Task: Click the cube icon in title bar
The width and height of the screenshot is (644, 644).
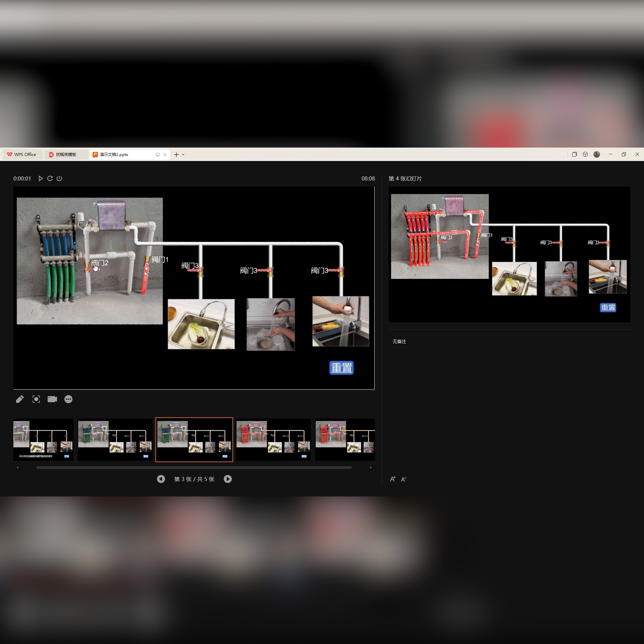Action: [x=585, y=154]
